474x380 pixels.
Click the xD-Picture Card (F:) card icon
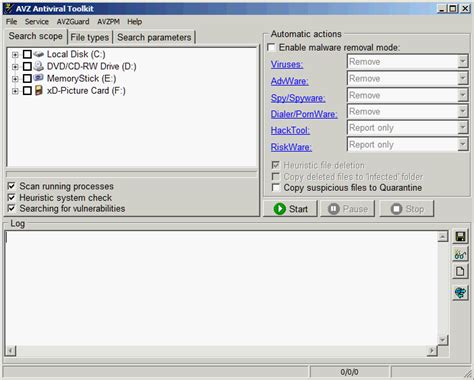(39, 90)
